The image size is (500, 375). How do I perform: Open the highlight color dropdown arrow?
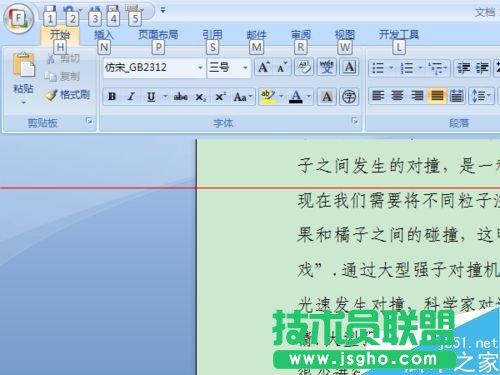coord(282,97)
